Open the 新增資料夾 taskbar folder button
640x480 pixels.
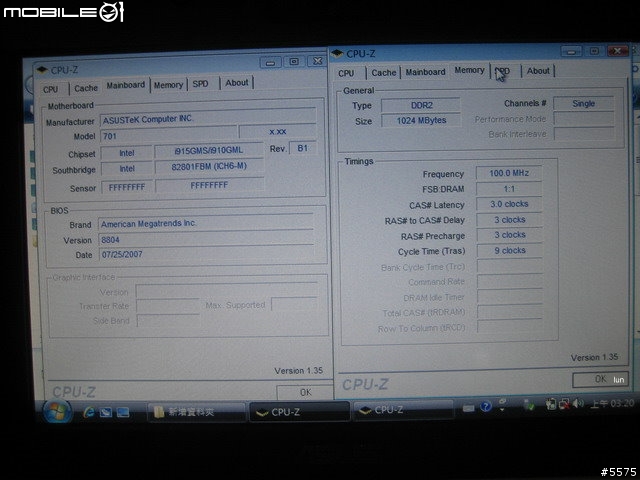tap(197, 412)
